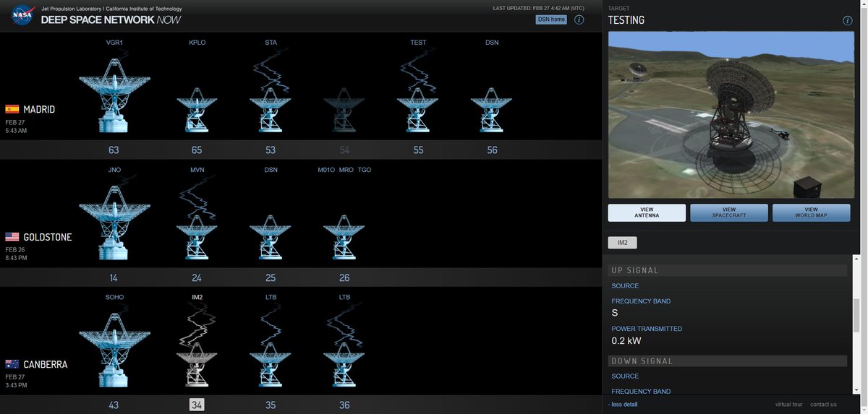Click the MVN spacecraft label

pos(197,170)
